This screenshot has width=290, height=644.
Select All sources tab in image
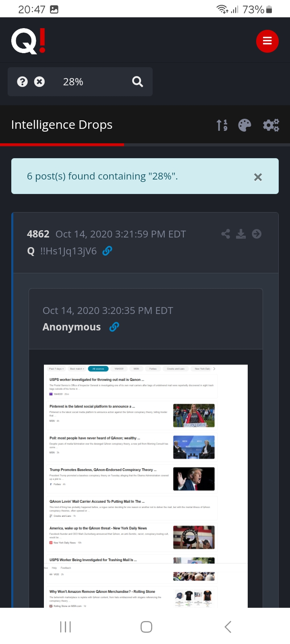[98, 369]
